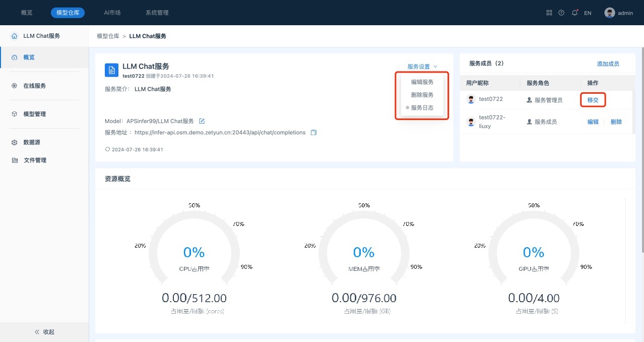Open 在线服务 in the sidebar
The width and height of the screenshot is (644, 342).
pyautogui.click(x=34, y=86)
